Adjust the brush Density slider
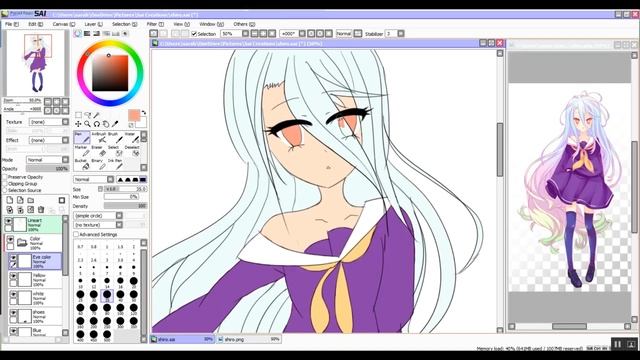The width and height of the screenshot is (640, 360). [125, 206]
